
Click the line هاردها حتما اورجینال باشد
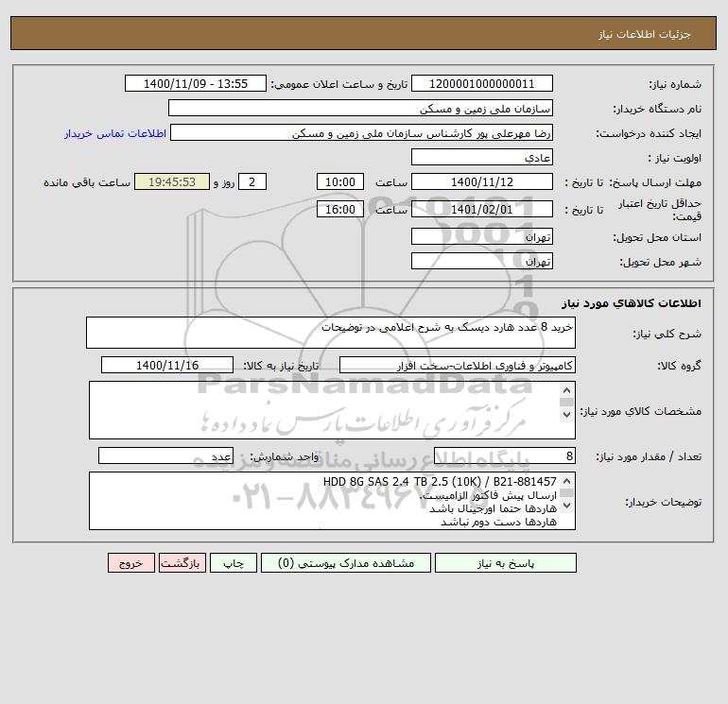tap(493, 508)
